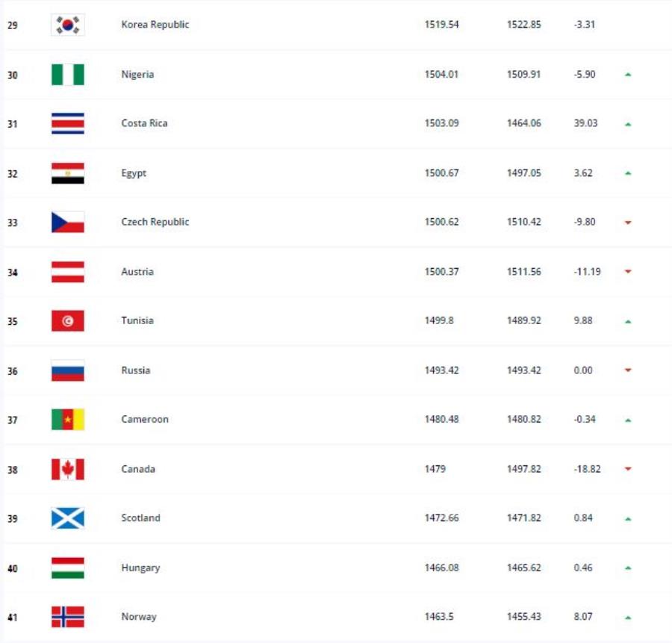Viewport: 672px width, 643px height.
Task: Click the Nigeria flag icon
Action: pyautogui.click(x=68, y=75)
